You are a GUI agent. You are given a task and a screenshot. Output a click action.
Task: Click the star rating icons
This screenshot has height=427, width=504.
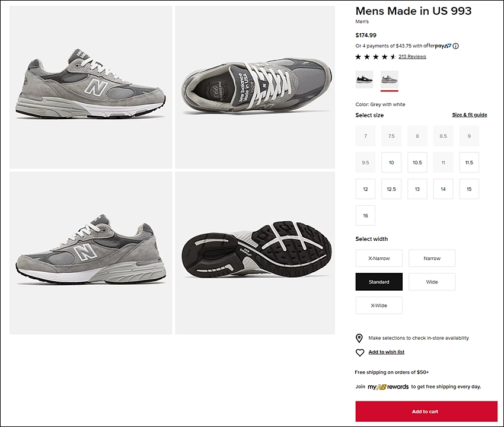[375, 57]
